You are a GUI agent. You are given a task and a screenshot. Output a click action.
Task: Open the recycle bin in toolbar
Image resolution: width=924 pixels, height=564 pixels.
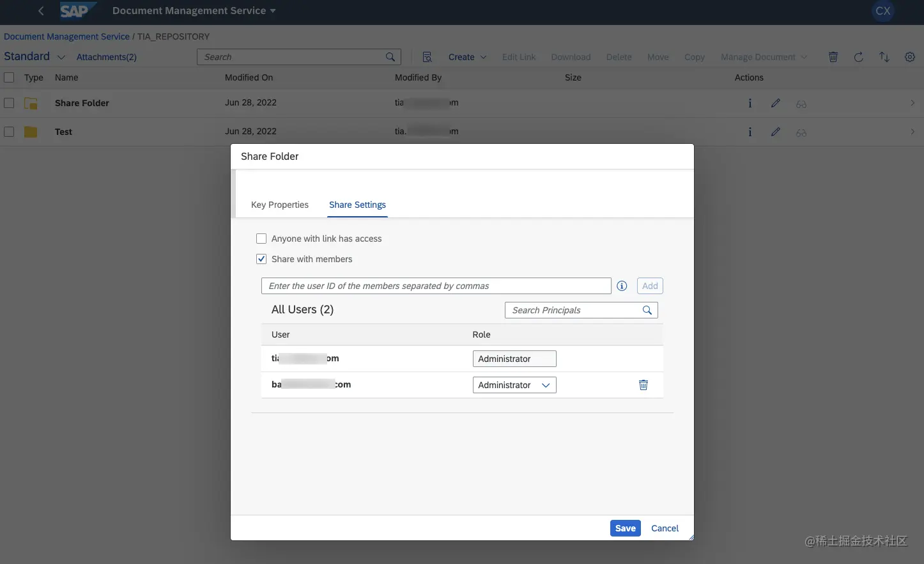tap(833, 57)
